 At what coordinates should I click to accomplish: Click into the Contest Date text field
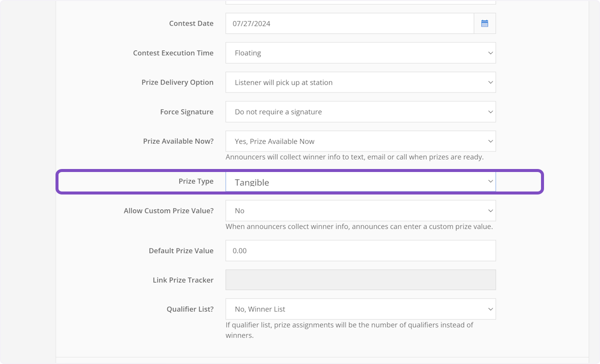tap(349, 23)
